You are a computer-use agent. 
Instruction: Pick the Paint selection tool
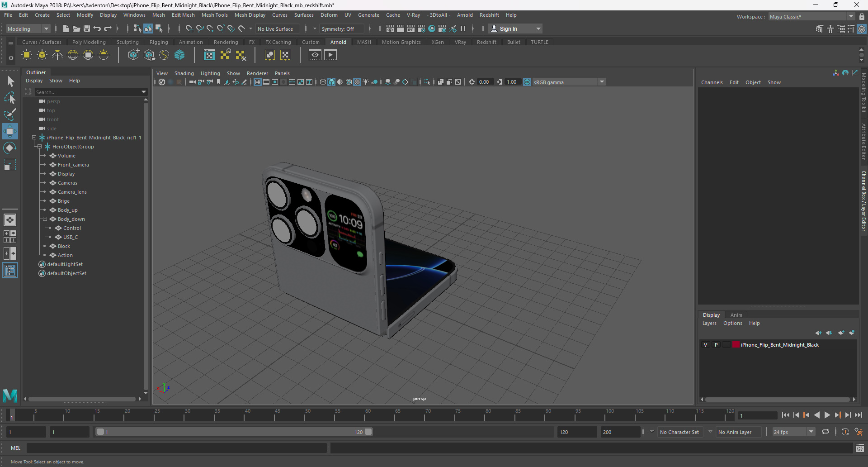click(10, 114)
